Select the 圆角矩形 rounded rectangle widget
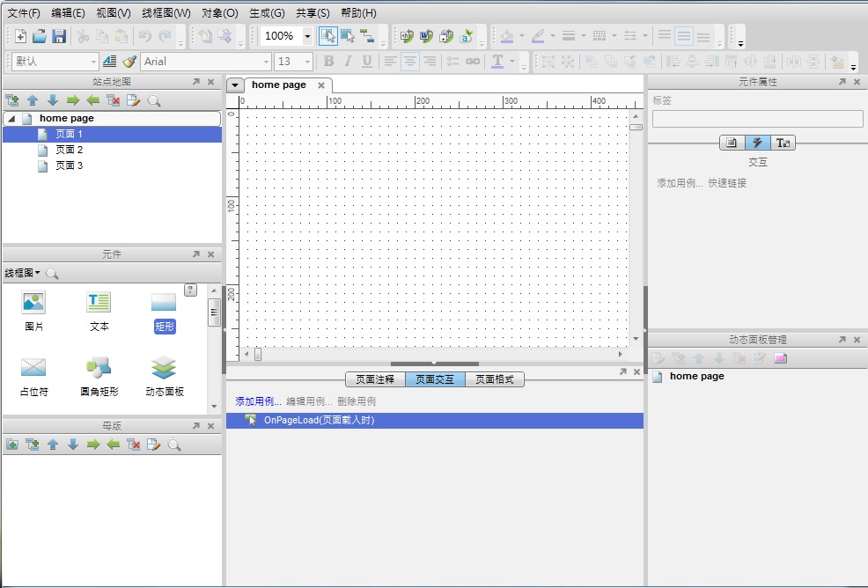The height and width of the screenshot is (588, 868). click(x=99, y=377)
